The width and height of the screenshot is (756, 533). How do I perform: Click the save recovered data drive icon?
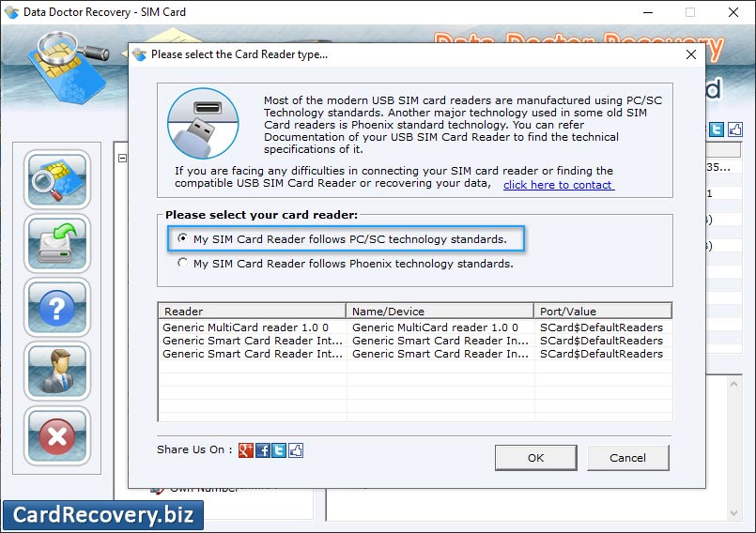pyautogui.click(x=57, y=244)
